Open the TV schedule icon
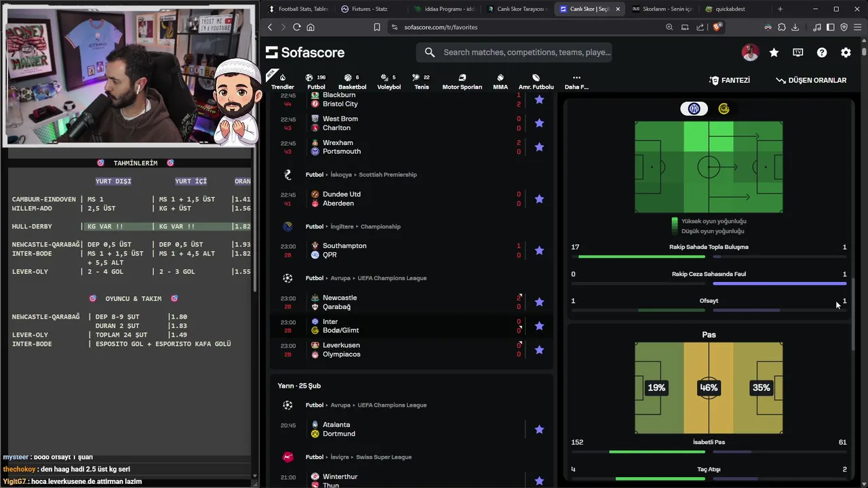 pyautogui.click(x=798, y=52)
